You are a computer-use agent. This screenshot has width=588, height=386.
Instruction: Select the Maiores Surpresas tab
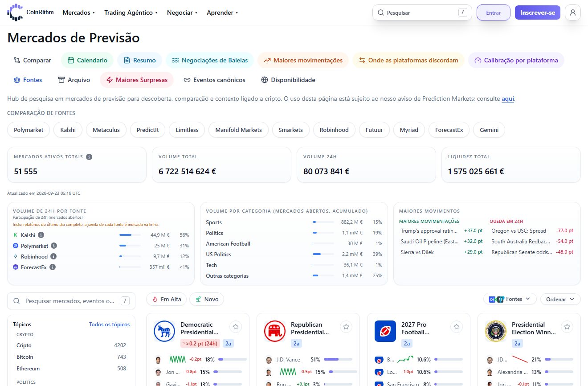click(137, 80)
